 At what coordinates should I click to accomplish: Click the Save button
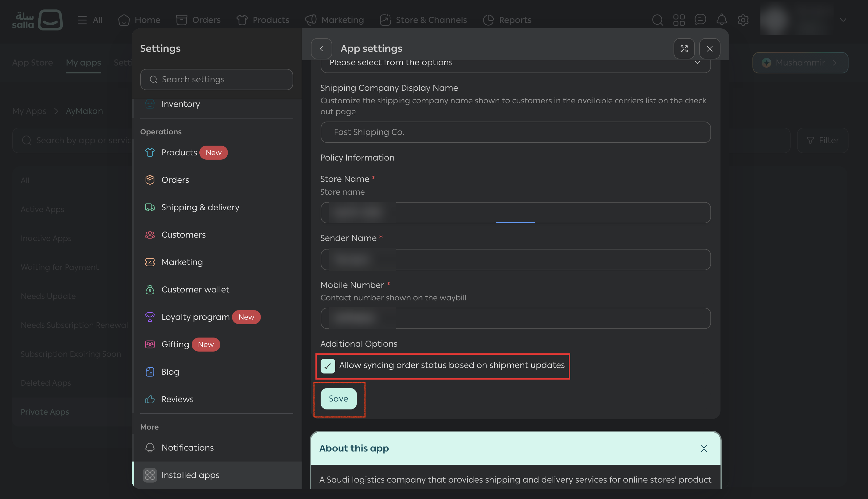pyautogui.click(x=338, y=398)
